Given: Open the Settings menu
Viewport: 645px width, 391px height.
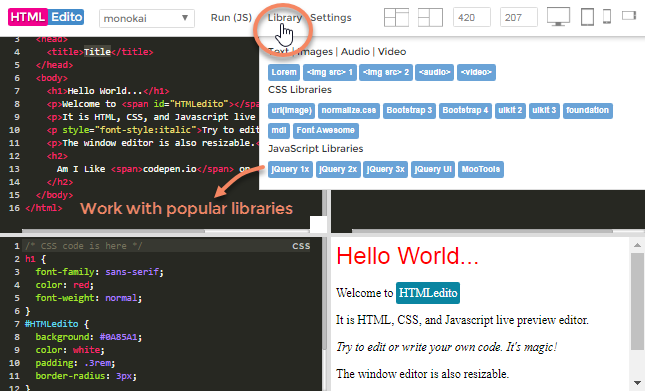Looking at the screenshot, I should tap(331, 18).
